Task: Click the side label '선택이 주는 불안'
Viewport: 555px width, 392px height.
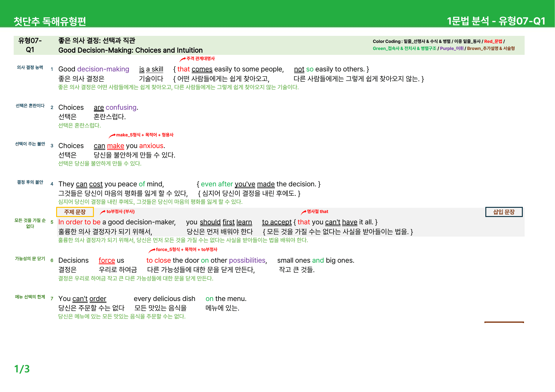Action: 30,144
